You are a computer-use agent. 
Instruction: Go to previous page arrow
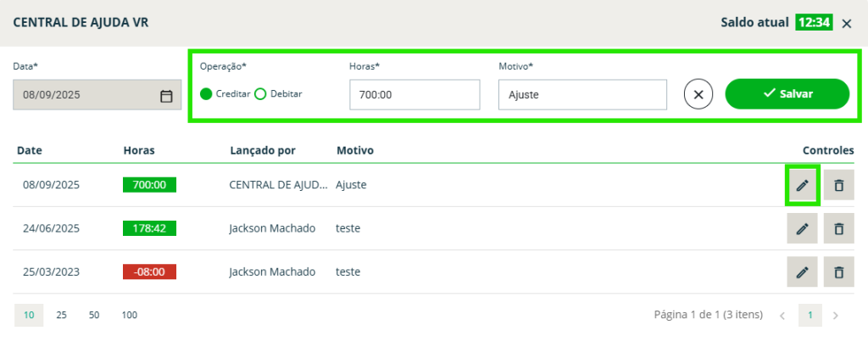[782, 316]
